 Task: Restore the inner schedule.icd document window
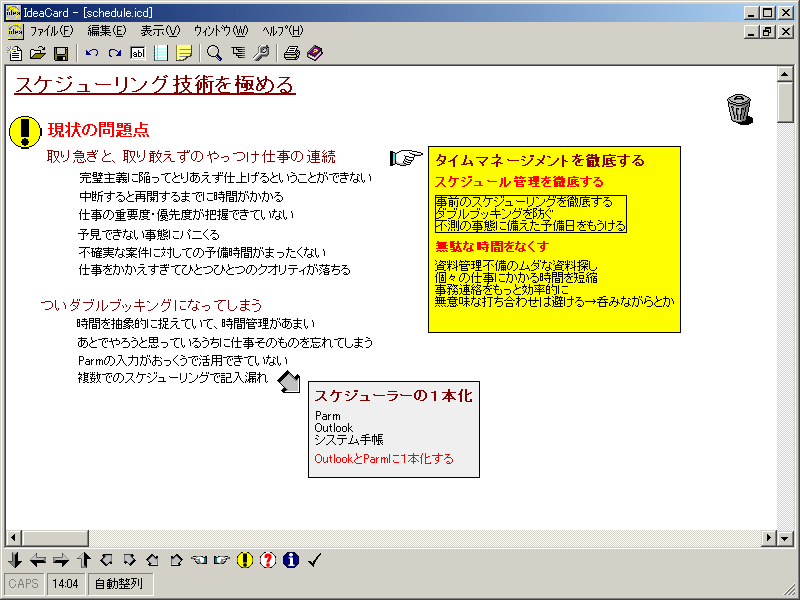[x=767, y=32]
